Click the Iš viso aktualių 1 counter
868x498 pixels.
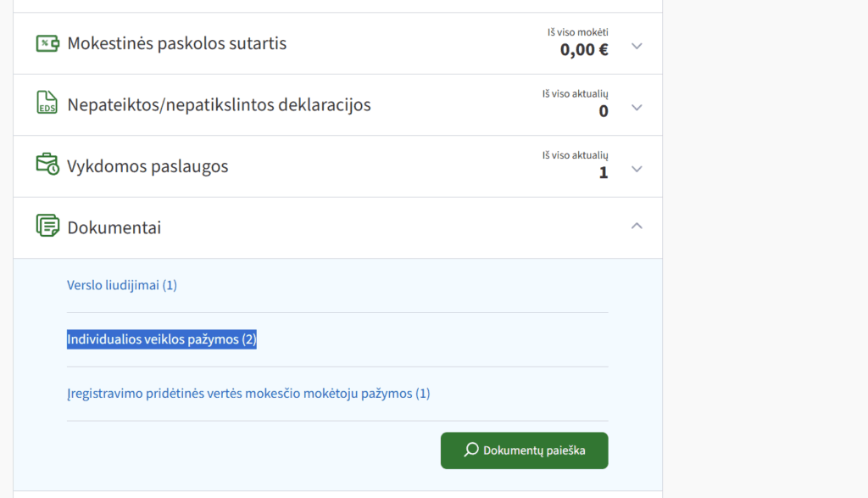click(603, 173)
